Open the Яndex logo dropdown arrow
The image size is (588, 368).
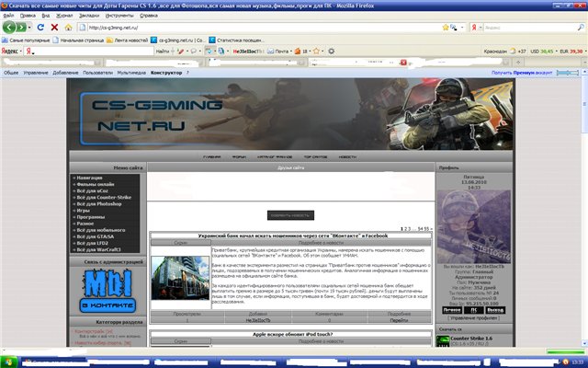(20, 52)
